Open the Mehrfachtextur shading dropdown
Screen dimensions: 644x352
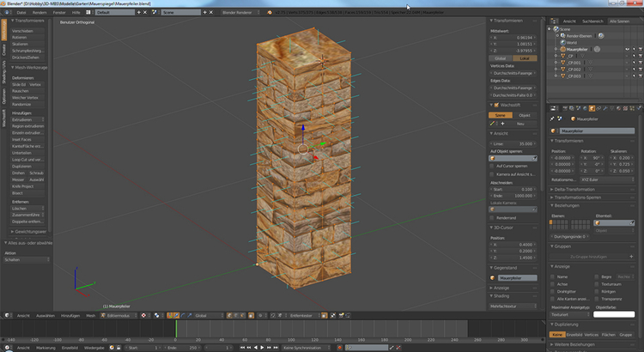pos(513,306)
